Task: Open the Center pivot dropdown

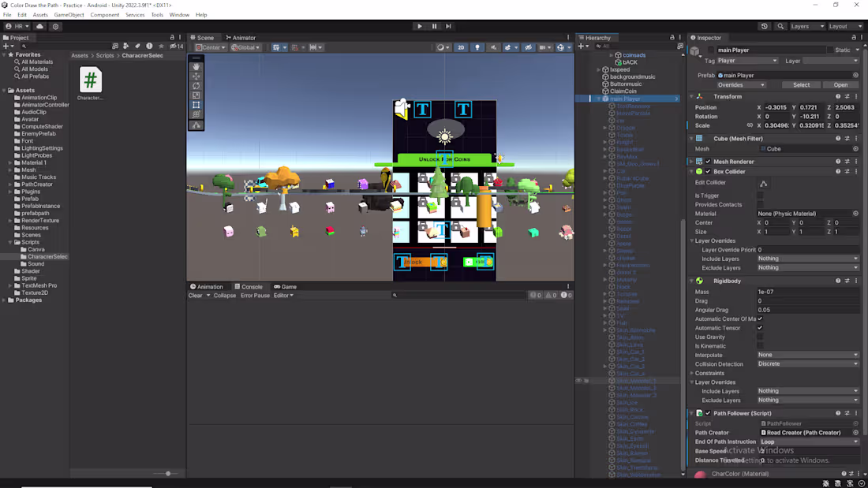Action: pyautogui.click(x=211, y=47)
